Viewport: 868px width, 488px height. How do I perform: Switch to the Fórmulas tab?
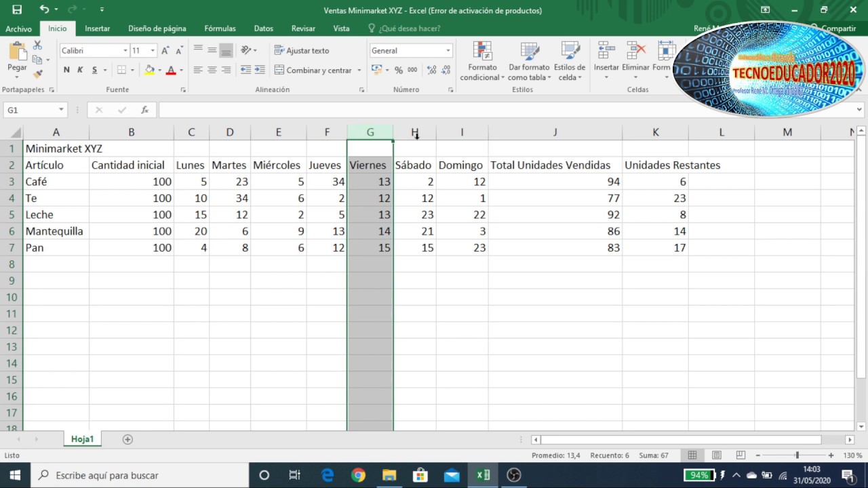[x=220, y=28]
